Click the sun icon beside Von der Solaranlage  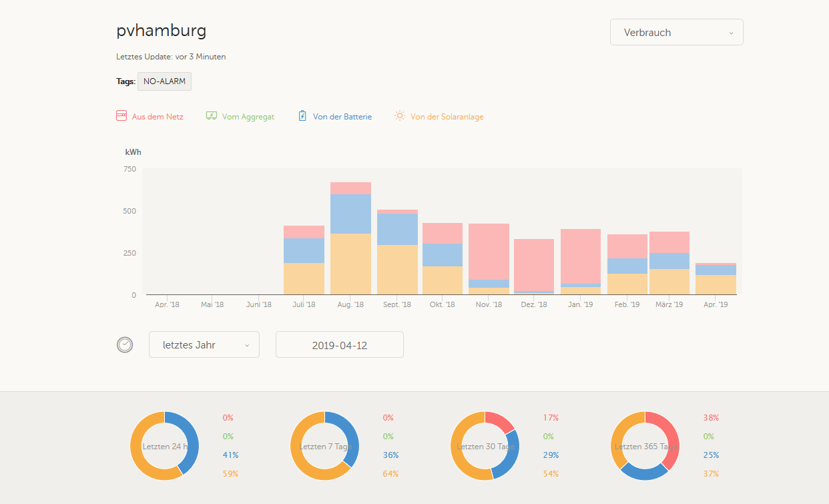pos(399,116)
